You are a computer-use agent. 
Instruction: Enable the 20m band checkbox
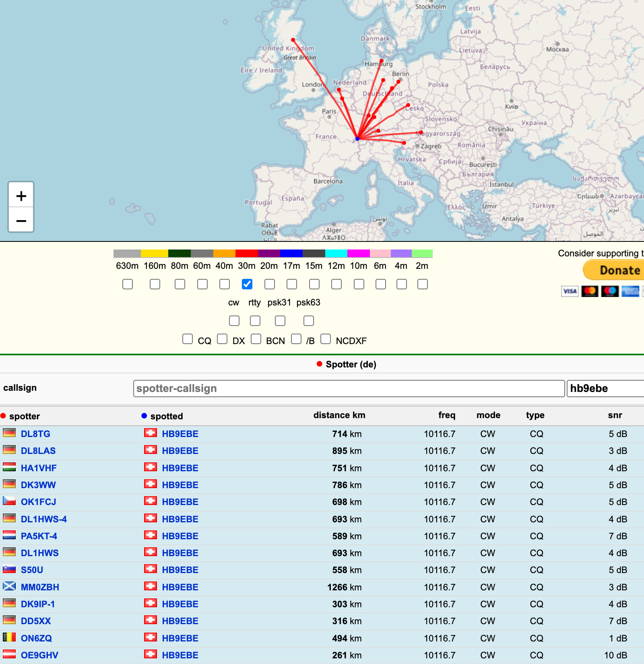coord(270,284)
